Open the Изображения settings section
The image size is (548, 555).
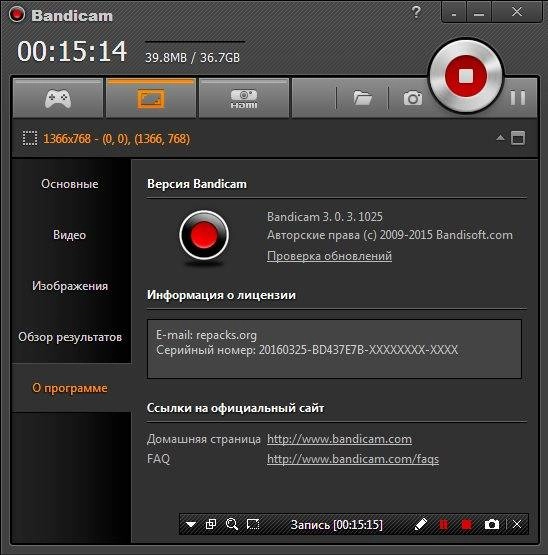(70, 286)
